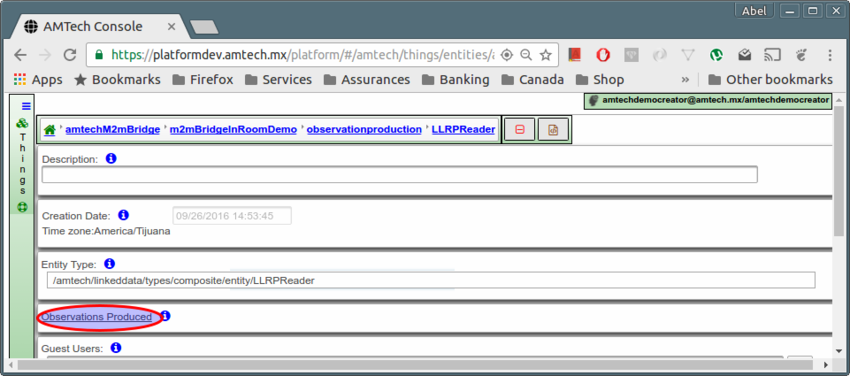Bookmark this page with the star
This screenshot has width=850, height=376.
click(546, 55)
